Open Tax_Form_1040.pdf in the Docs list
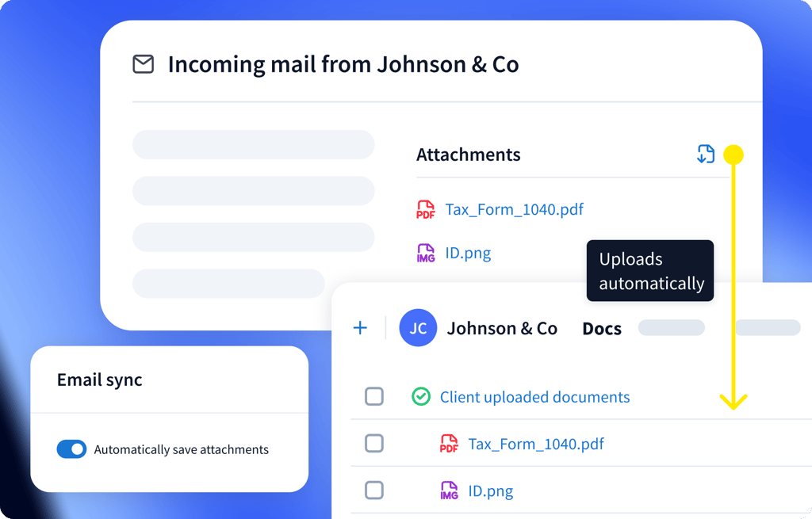The height and width of the screenshot is (519, 812). click(x=536, y=444)
